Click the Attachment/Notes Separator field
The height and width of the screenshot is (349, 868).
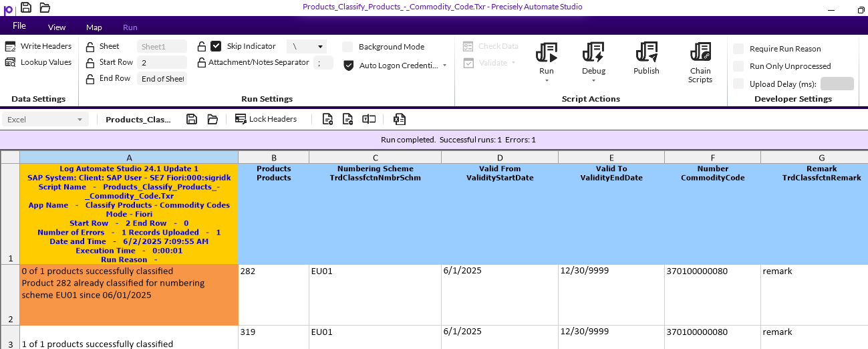(x=323, y=63)
